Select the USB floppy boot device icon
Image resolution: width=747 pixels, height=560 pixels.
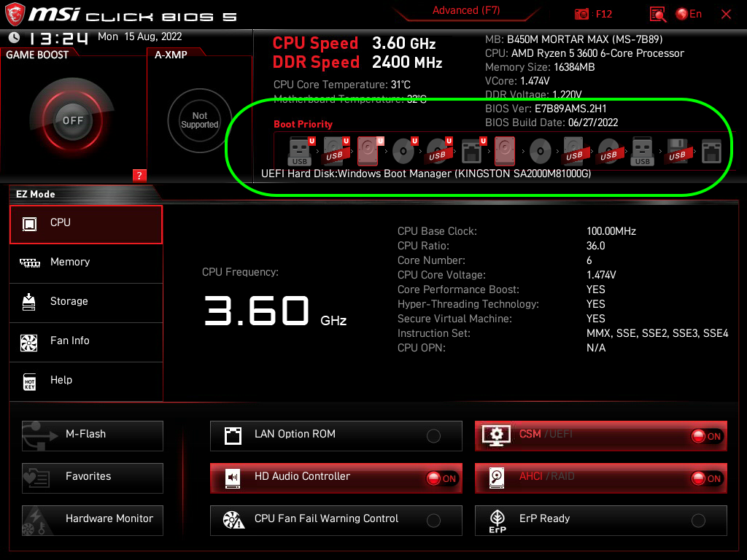(x=678, y=152)
